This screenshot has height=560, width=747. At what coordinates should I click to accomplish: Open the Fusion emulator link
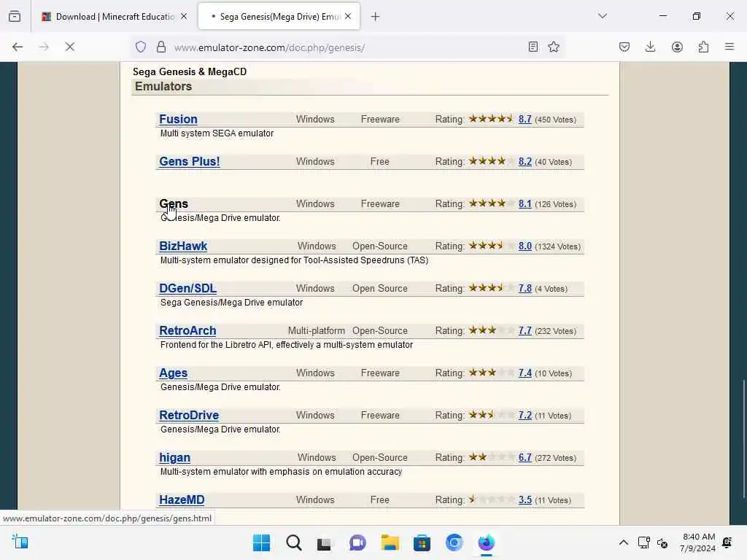178,119
